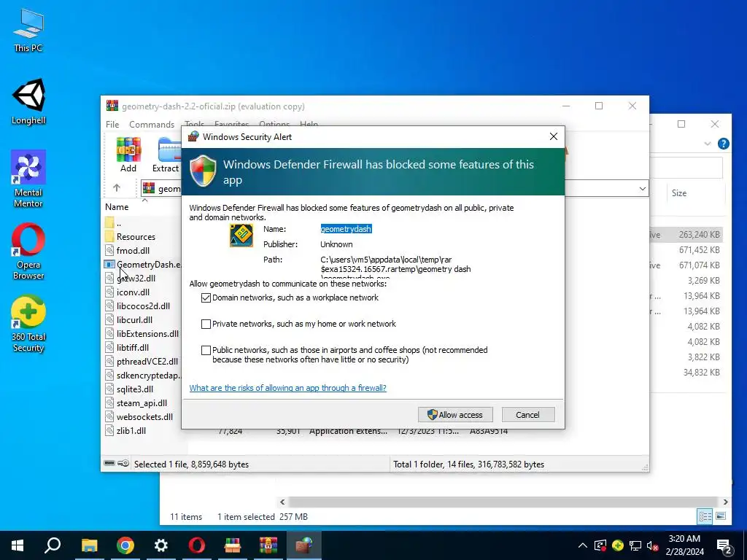Show hidden system tray icons
This screenshot has width=747, height=560.
click(x=582, y=545)
